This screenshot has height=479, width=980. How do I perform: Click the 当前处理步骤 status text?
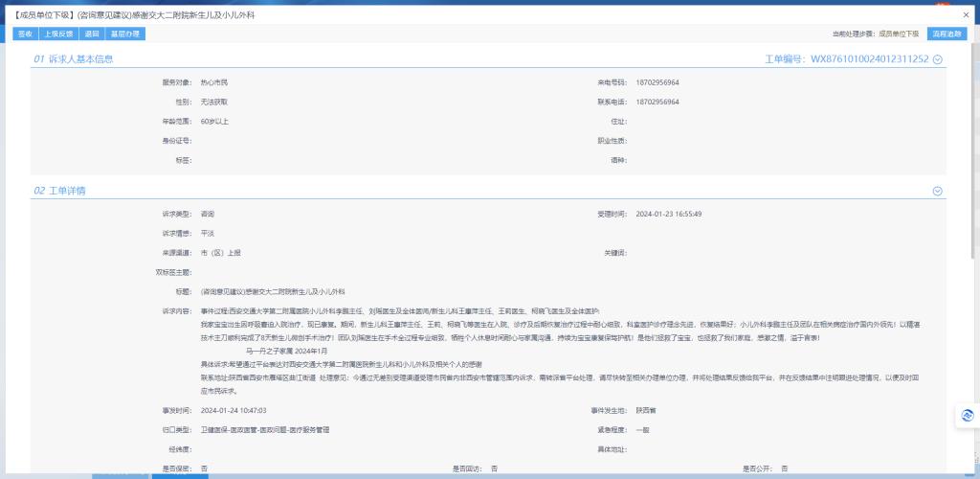pyautogui.click(x=876, y=34)
